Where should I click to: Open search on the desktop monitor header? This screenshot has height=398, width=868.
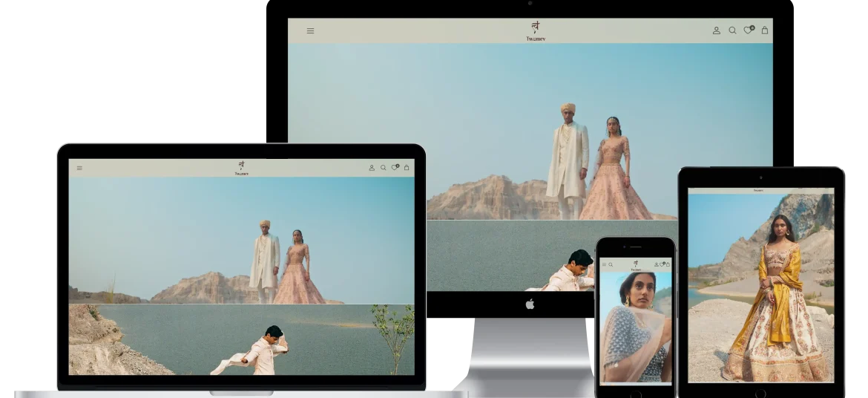pyautogui.click(x=732, y=30)
